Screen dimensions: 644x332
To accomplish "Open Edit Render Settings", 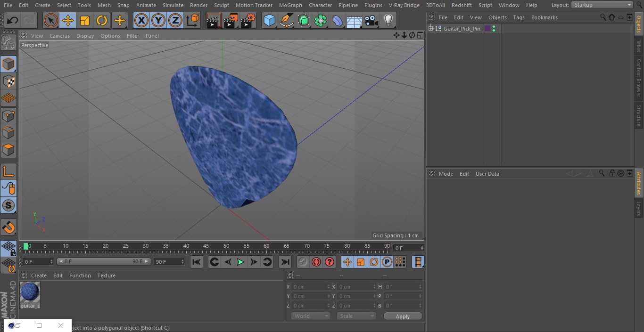I will click(x=248, y=21).
